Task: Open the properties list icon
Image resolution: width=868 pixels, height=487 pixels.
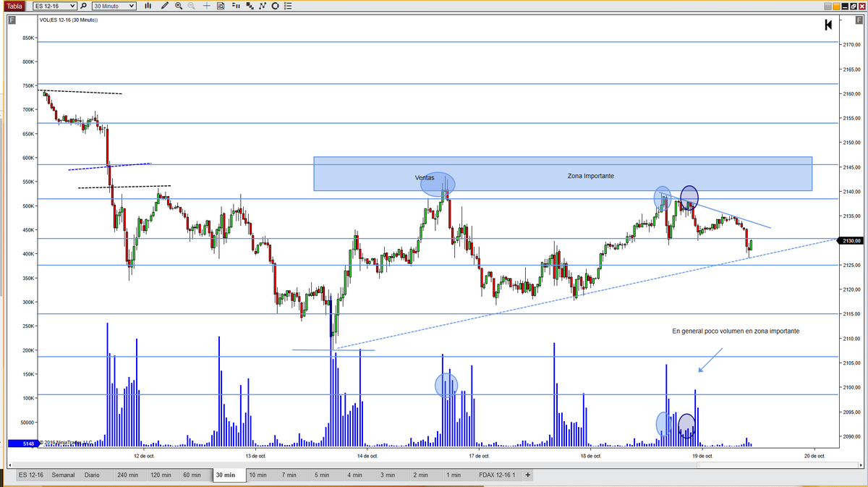Action: (288, 6)
